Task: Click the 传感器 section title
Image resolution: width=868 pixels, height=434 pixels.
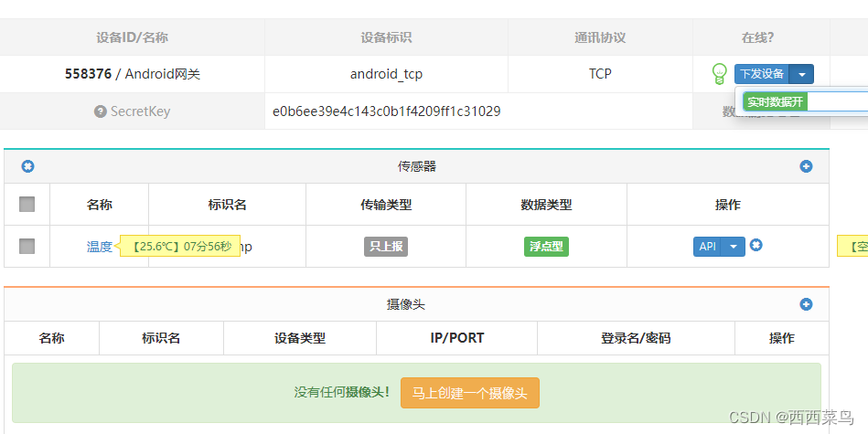Action: pos(417,166)
